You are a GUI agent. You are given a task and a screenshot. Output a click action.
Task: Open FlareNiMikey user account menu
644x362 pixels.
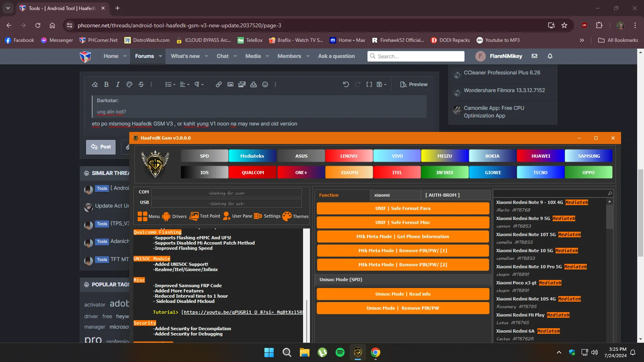coord(499,56)
